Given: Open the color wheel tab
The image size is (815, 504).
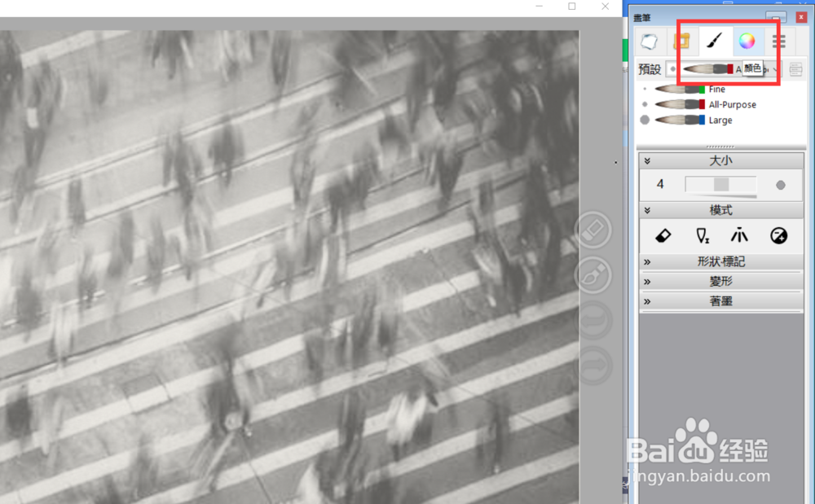Looking at the screenshot, I should [747, 42].
